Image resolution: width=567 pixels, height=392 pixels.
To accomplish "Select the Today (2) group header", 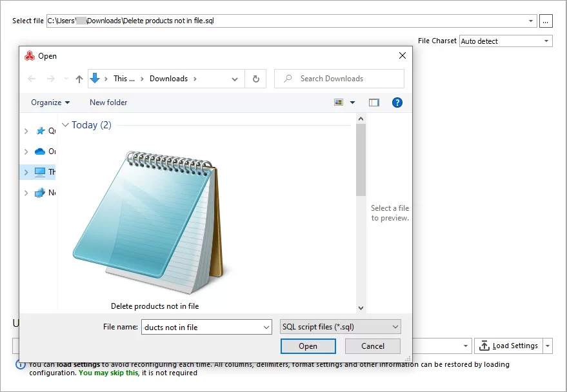I will 92,125.
